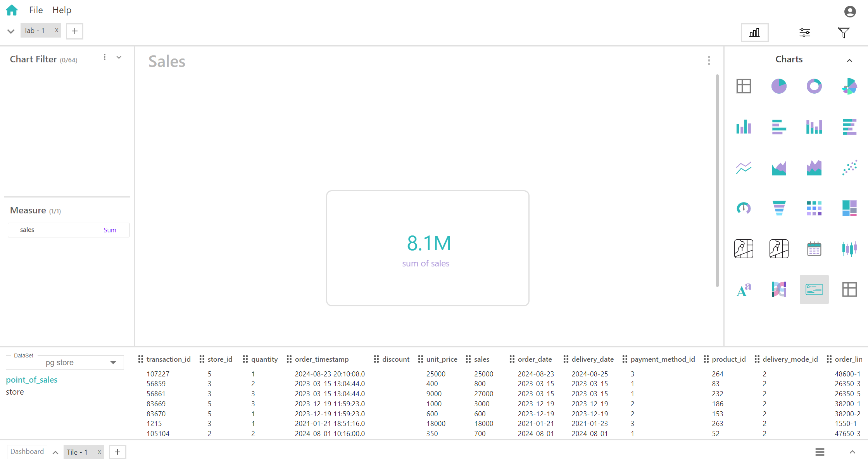Expand the Chart Filter section chevron
Image resolution: width=868 pixels, height=462 pixels.
(119, 57)
